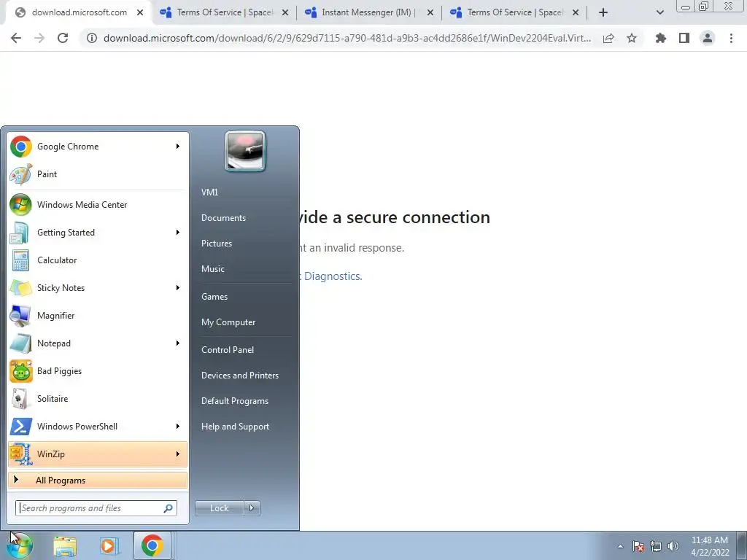Open Default Programs

coord(235,401)
